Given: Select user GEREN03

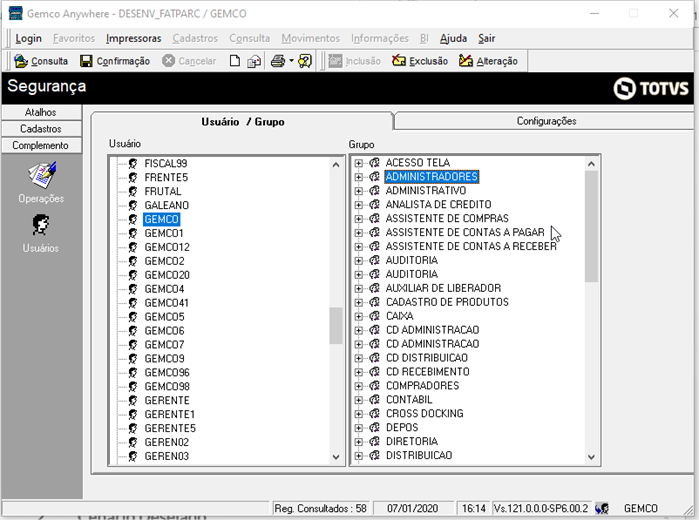Looking at the screenshot, I should coord(166,456).
